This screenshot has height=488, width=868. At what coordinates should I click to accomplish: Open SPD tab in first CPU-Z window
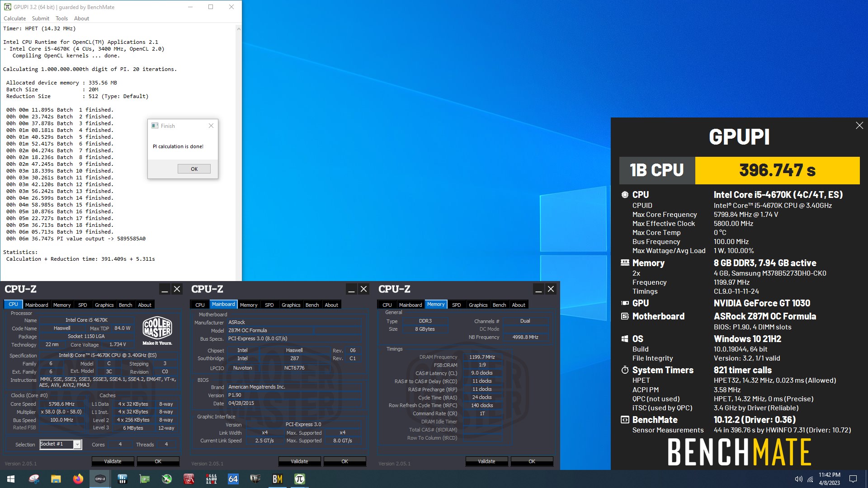[x=83, y=305]
